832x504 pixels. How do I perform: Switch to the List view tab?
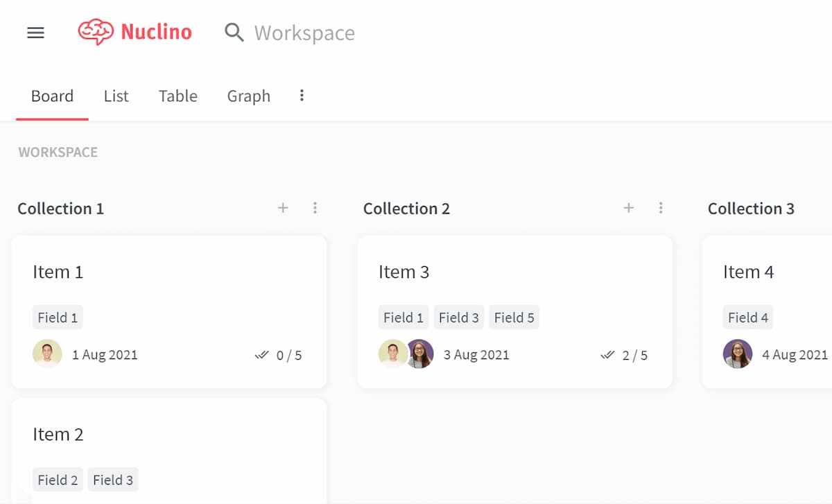coord(116,96)
